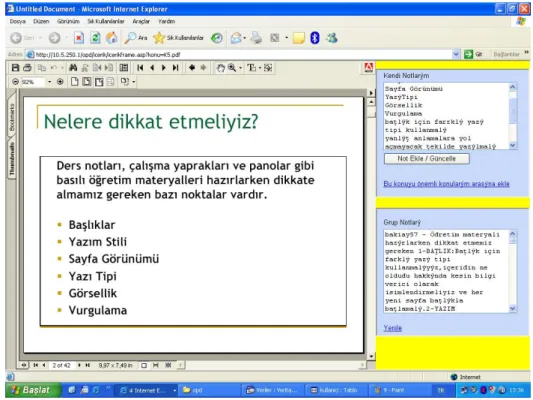
Task: Click the IE Home icon
Action: [x=111, y=38]
